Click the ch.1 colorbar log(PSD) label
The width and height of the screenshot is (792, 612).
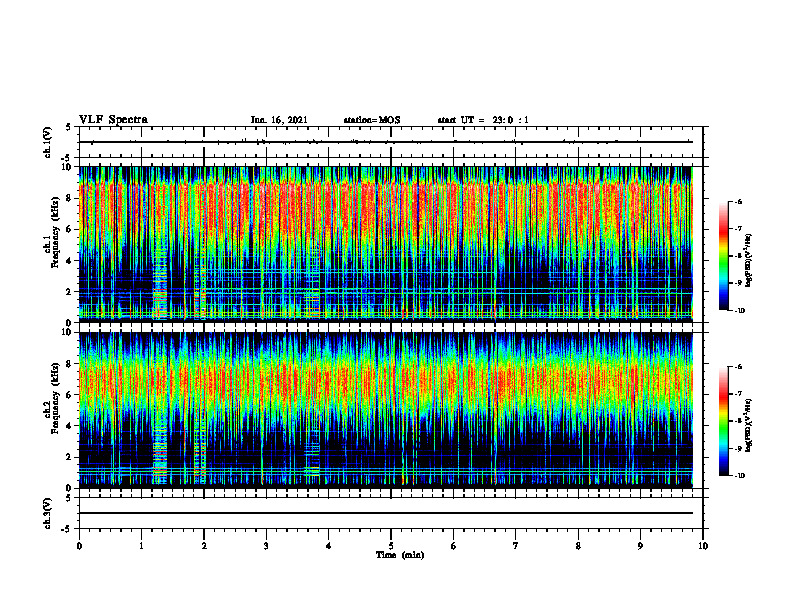[748, 261]
